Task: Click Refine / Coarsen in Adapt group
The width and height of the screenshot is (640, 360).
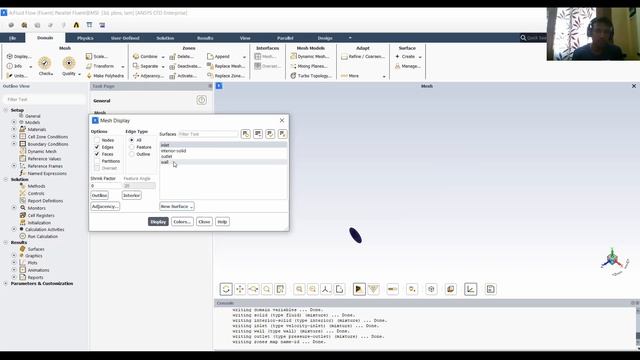Action: pyautogui.click(x=363, y=56)
